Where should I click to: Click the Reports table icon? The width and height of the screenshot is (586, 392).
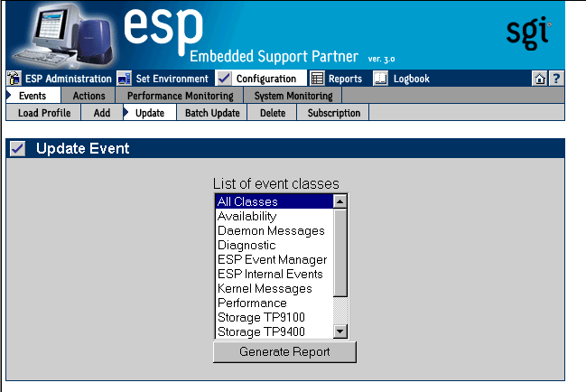point(317,79)
